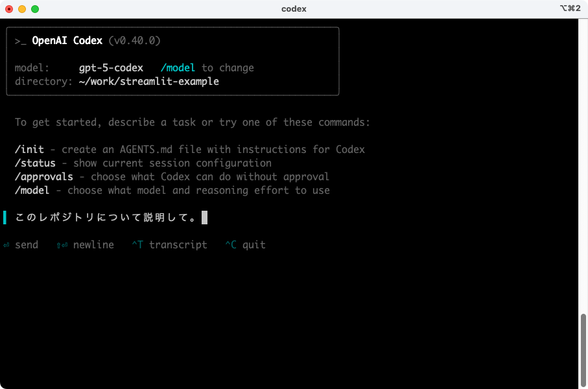Click the /init command
This screenshot has width=588, height=389.
pos(29,149)
